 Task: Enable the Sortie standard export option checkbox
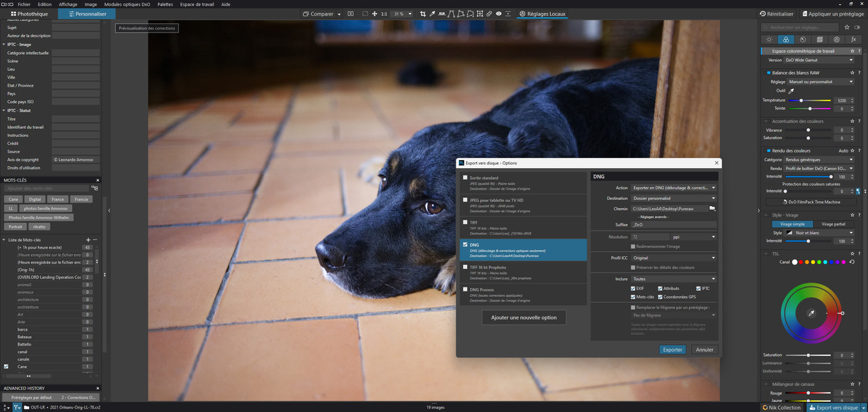click(x=465, y=178)
